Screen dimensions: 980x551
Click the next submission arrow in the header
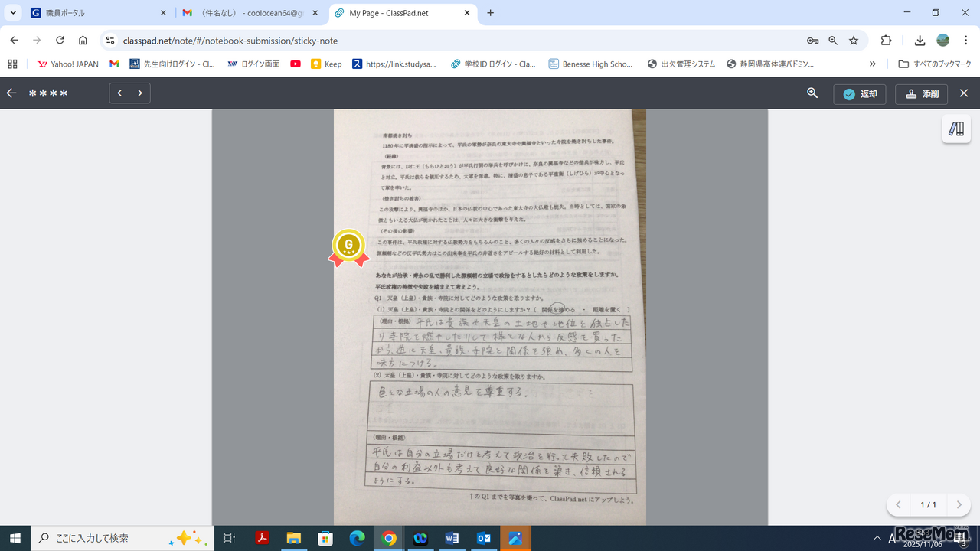pos(140,93)
